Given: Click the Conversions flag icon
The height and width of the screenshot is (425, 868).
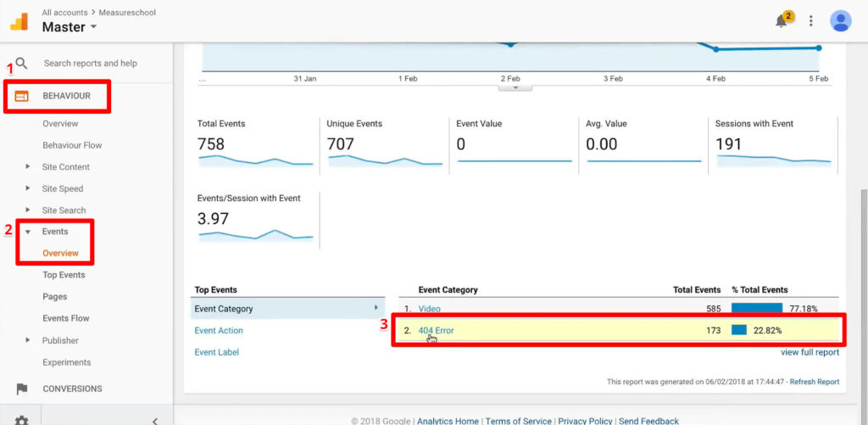Looking at the screenshot, I should click(21, 389).
